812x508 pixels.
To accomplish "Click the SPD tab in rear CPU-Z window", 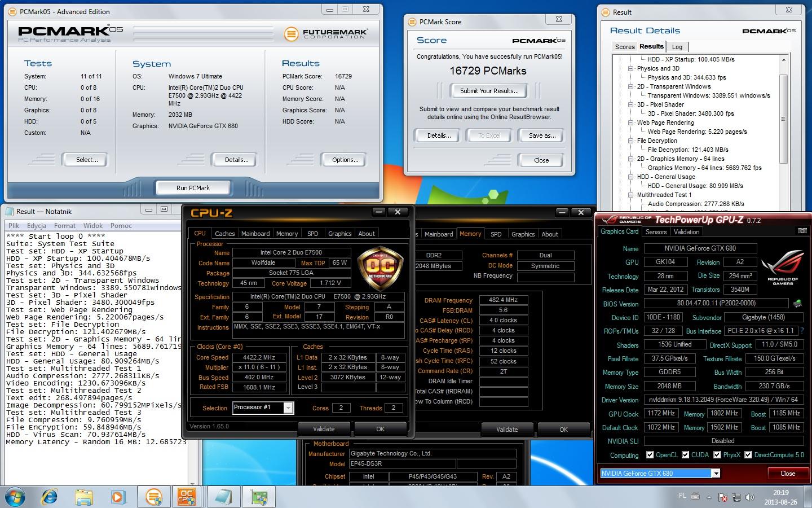I will point(496,234).
